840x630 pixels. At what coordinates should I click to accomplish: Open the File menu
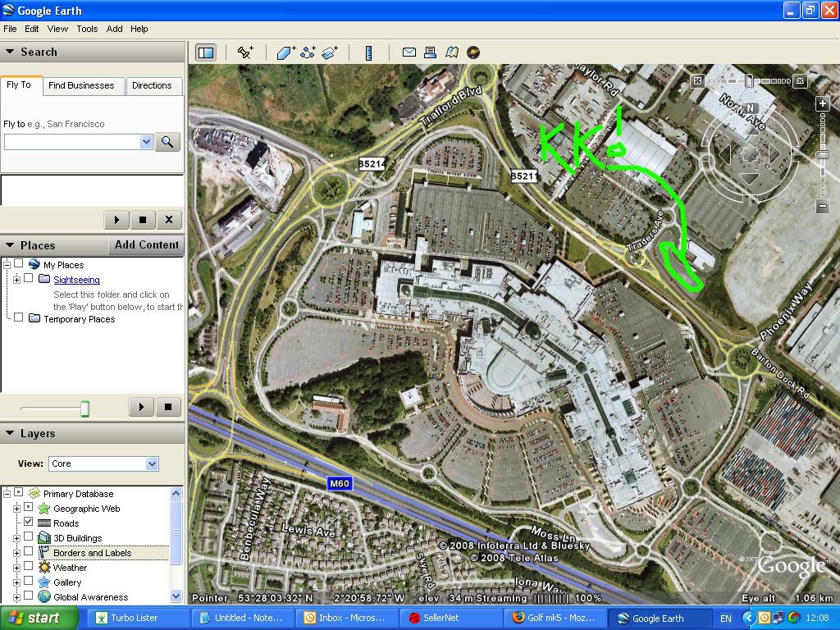(10, 29)
